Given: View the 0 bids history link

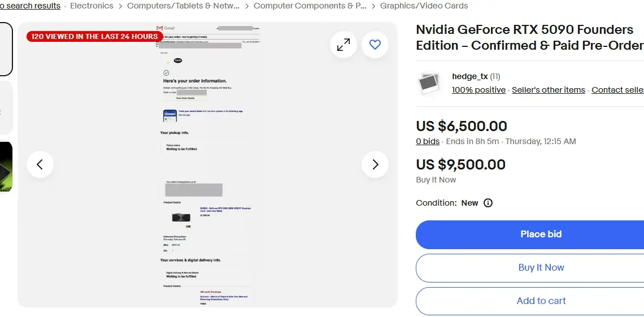Looking at the screenshot, I should click(428, 141).
